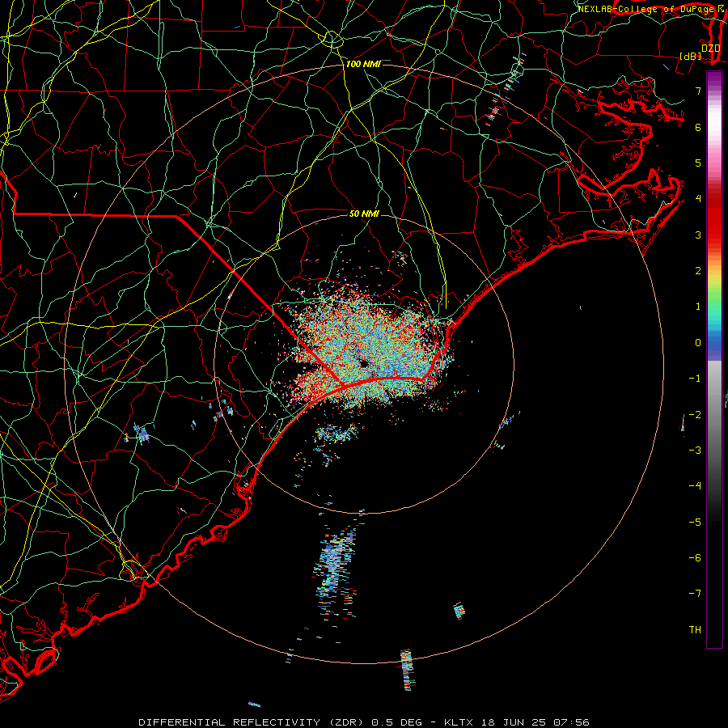Select the 5 value on the dB scale
Image resolution: width=728 pixels, height=728 pixels.
tap(698, 163)
